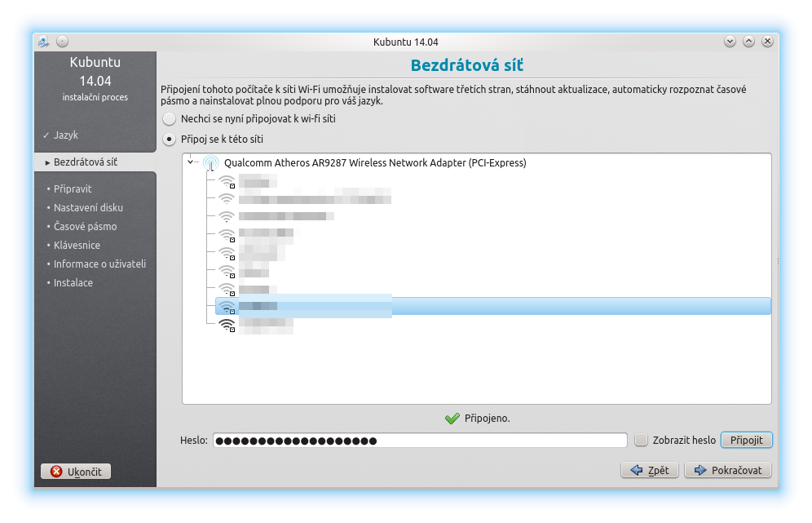Screen dimensions: 812x523
Task: Open Informace o uživateli step in sidebar
Action: (100, 264)
